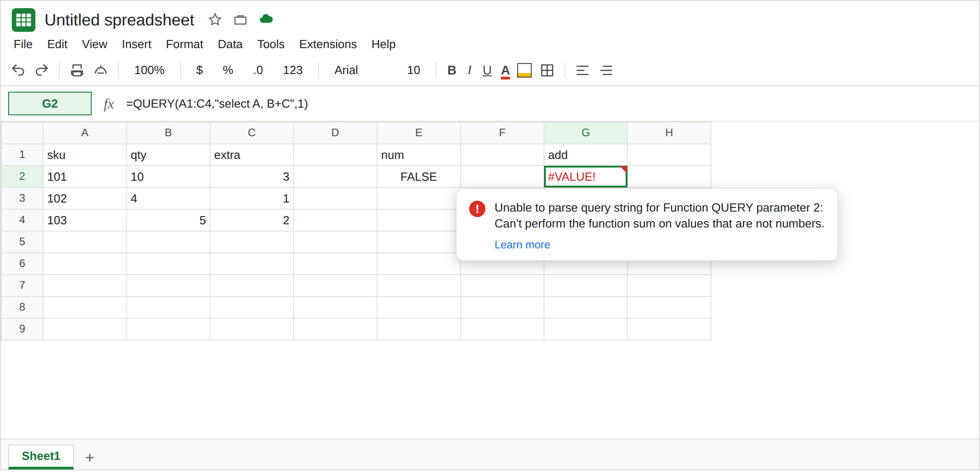Toggle italic formatting

470,70
